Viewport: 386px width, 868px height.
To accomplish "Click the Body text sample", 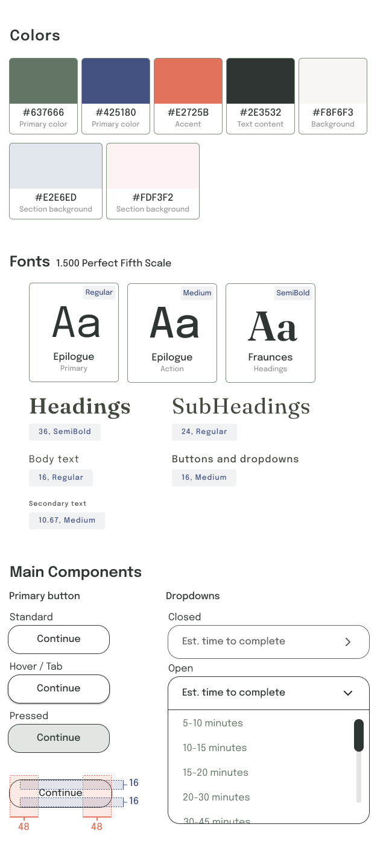I will pos(54,459).
